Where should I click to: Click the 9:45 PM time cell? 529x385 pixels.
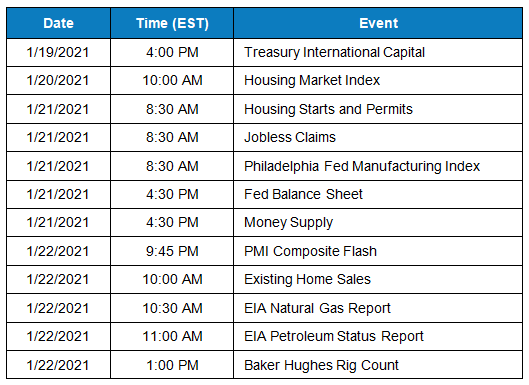172,251
